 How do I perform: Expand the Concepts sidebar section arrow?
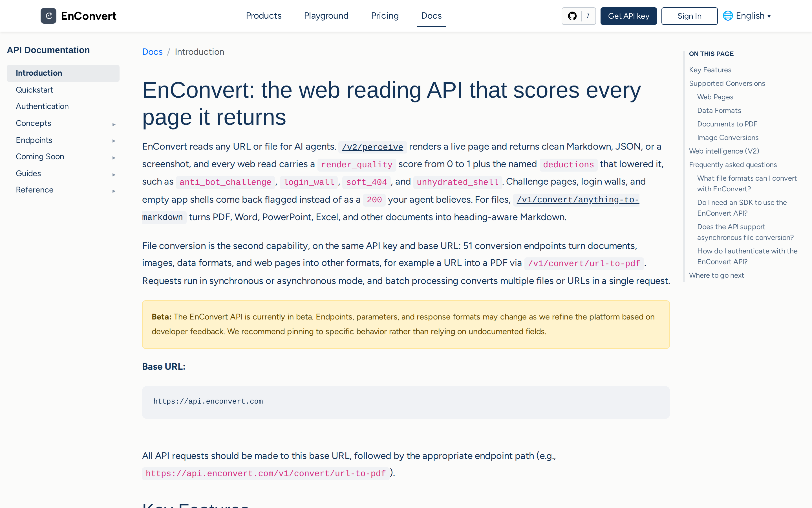pos(114,124)
